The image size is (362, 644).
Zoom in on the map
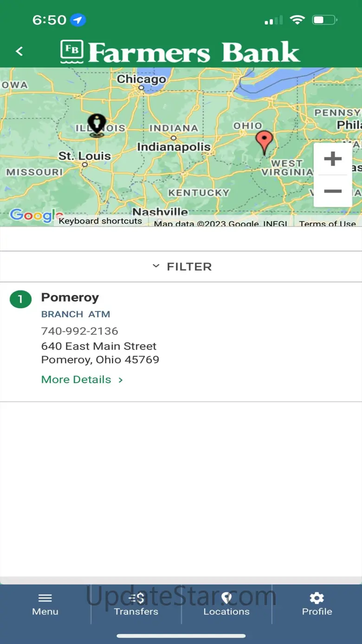pyautogui.click(x=332, y=159)
